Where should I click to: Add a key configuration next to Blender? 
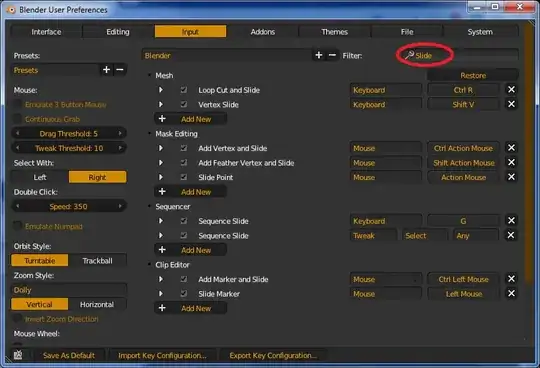[x=319, y=55]
